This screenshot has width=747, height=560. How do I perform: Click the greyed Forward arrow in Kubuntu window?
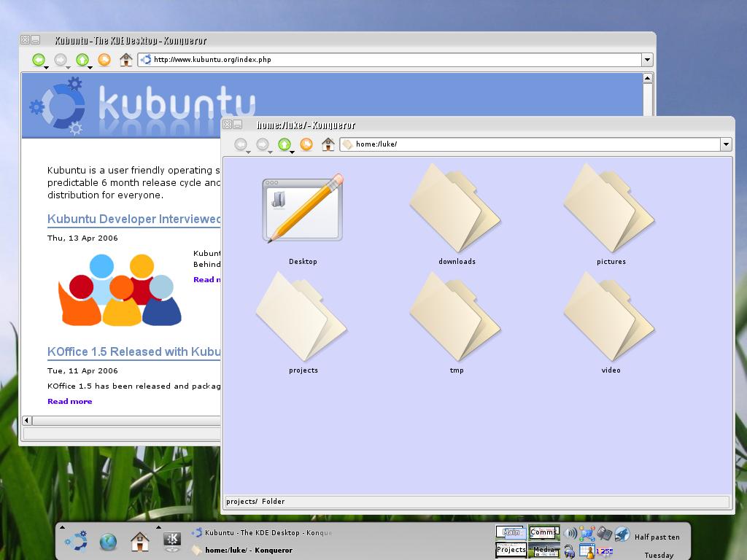tap(60, 60)
